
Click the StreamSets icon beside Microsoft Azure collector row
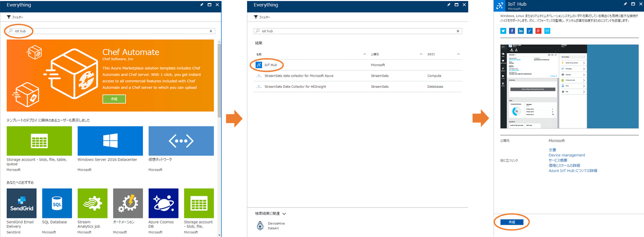(x=259, y=76)
